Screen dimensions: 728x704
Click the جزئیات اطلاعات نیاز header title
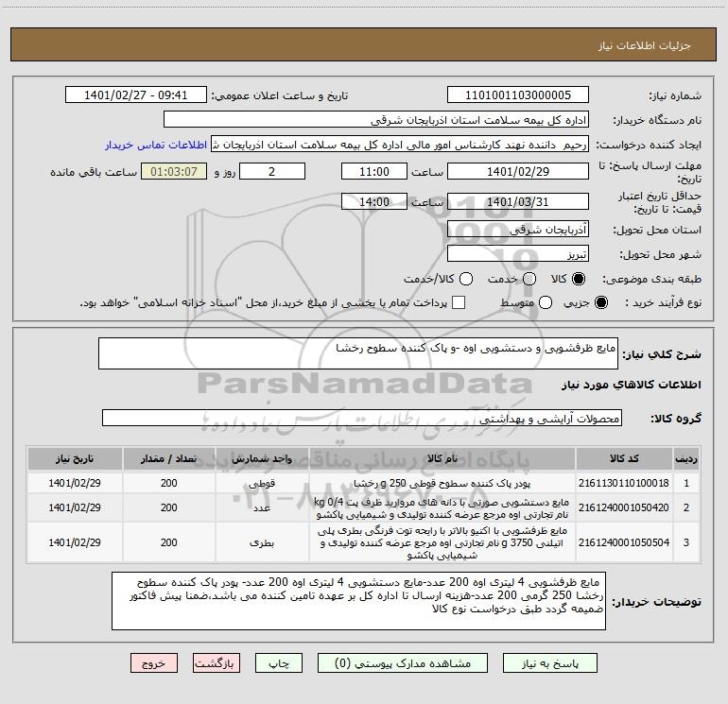(645, 45)
